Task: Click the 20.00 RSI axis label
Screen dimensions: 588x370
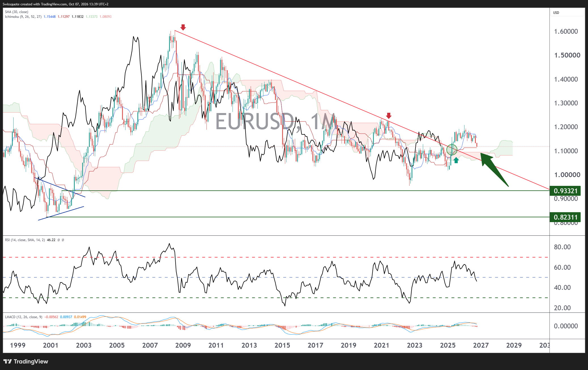Action: click(x=562, y=308)
